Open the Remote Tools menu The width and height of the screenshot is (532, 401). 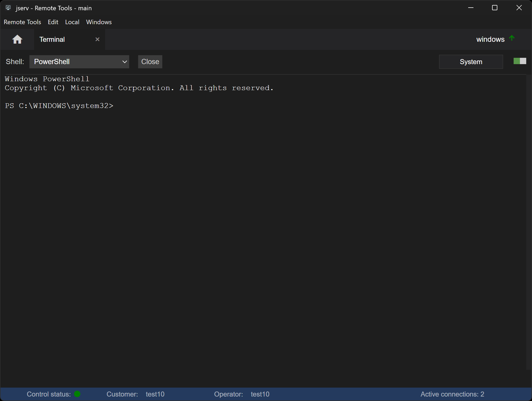click(x=22, y=22)
